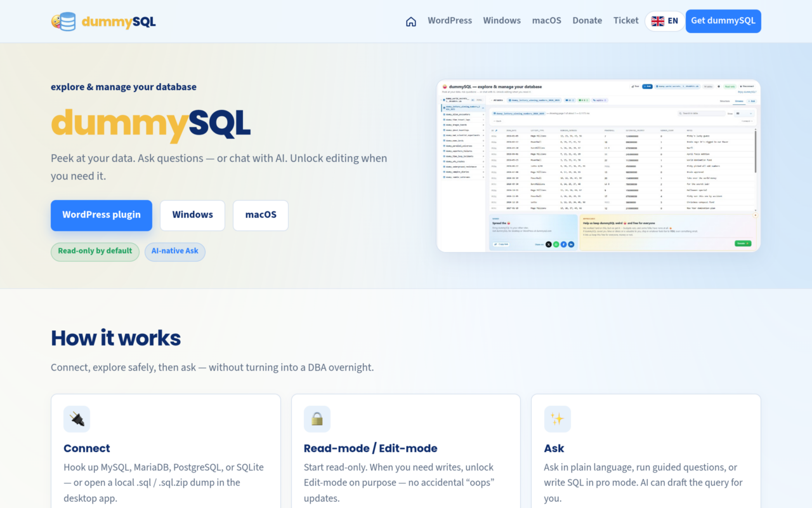Click the Connect card heading
The height and width of the screenshot is (508, 812).
point(87,448)
